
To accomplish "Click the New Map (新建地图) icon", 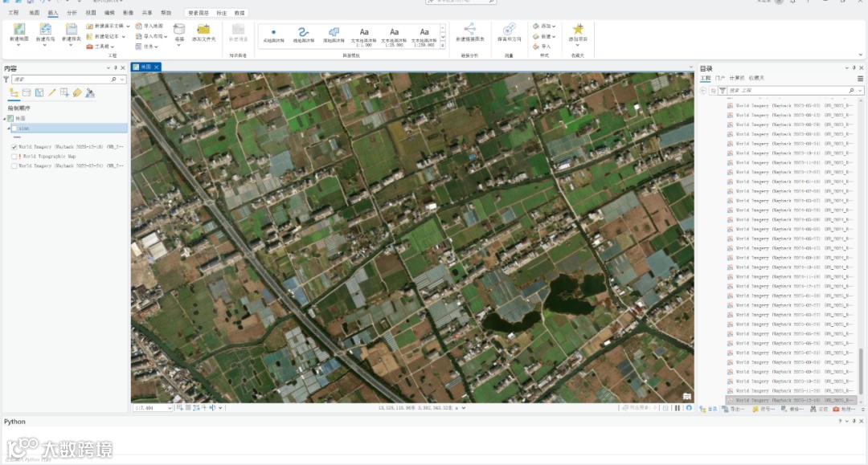I will pyautogui.click(x=18, y=31).
